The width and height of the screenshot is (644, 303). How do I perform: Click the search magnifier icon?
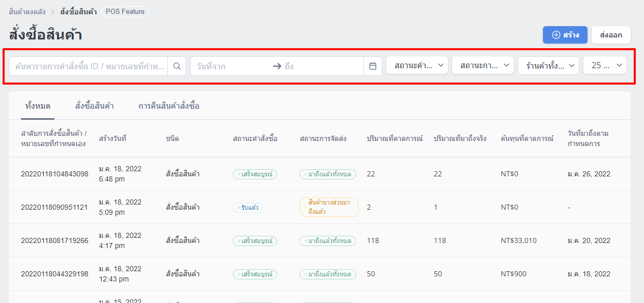(177, 66)
